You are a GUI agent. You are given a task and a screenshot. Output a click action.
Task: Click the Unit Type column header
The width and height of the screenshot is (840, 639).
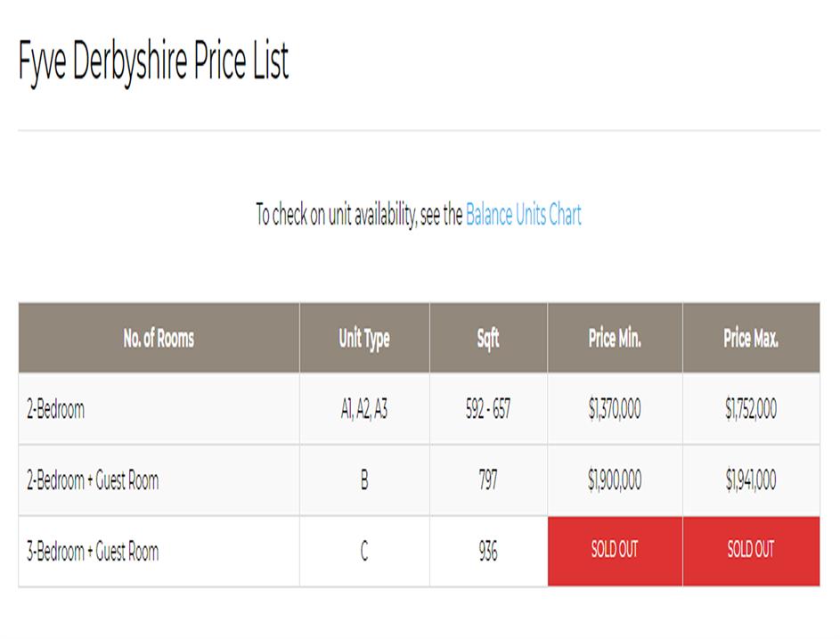click(x=363, y=338)
